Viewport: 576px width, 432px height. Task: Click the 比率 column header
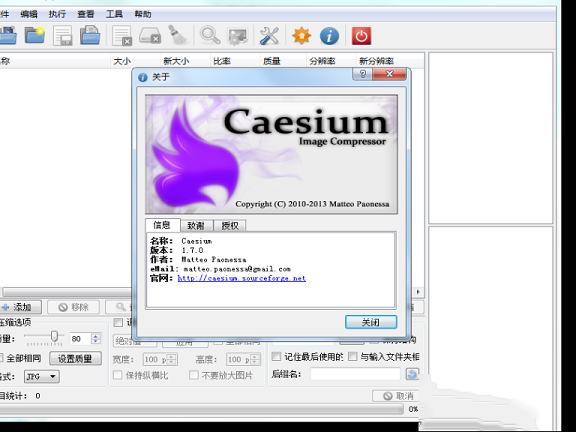click(x=222, y=61)
